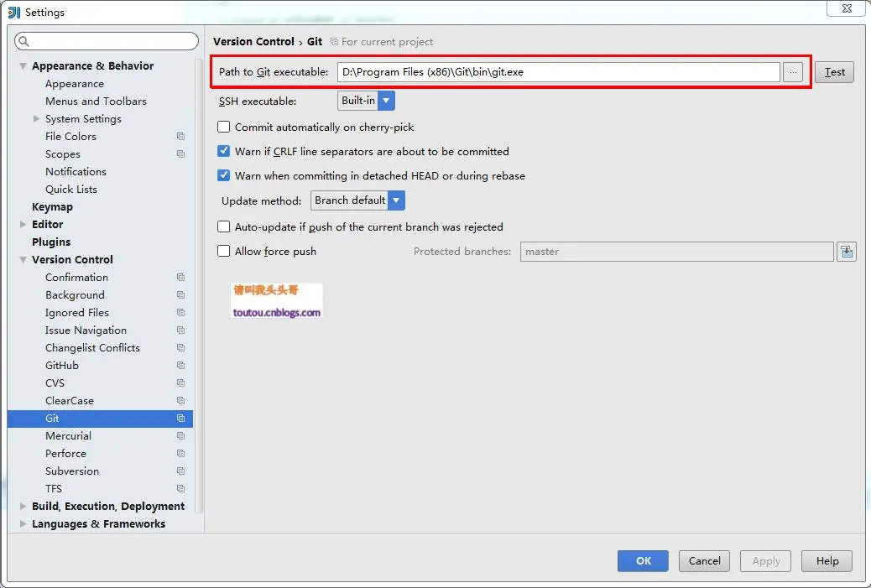
Task: Open Update method Branch default dropdown
Action: [357, 200]
